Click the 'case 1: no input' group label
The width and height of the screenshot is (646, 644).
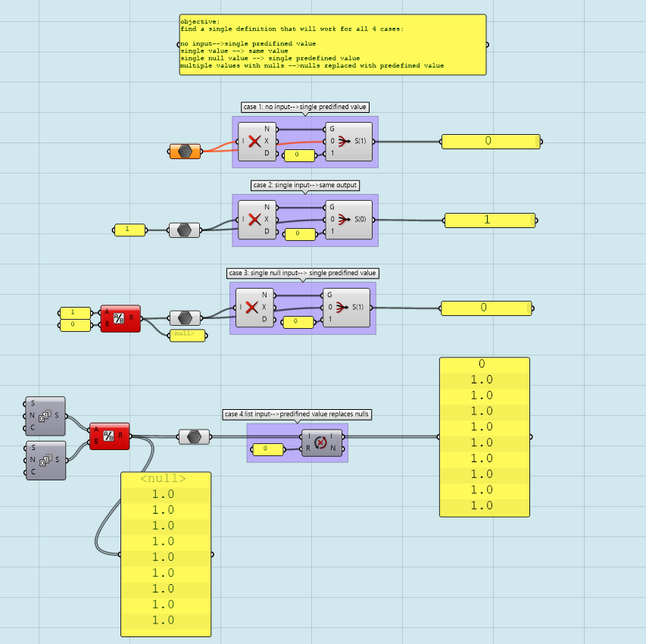[305, 107]
